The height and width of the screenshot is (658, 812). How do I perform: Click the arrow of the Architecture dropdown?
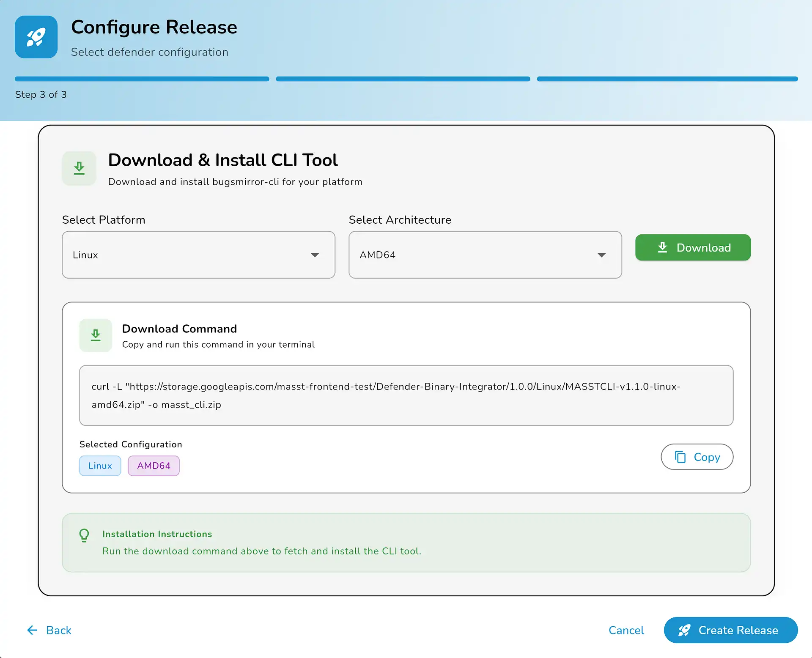(601, 255)
